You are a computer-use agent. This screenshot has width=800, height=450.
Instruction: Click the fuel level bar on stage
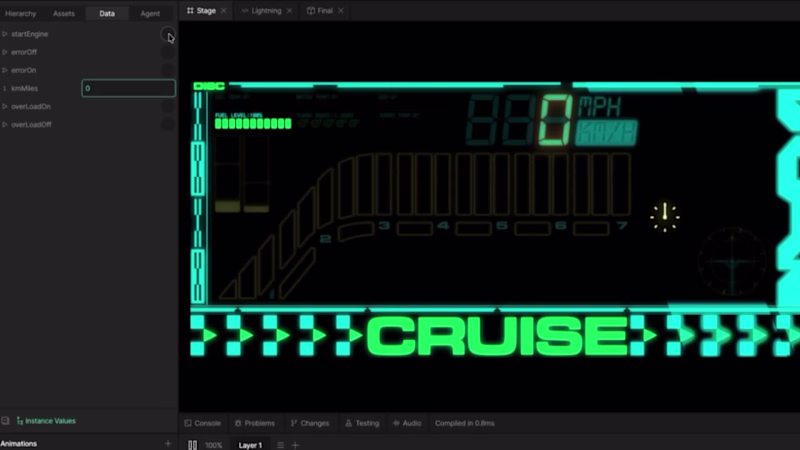(253, 123)
